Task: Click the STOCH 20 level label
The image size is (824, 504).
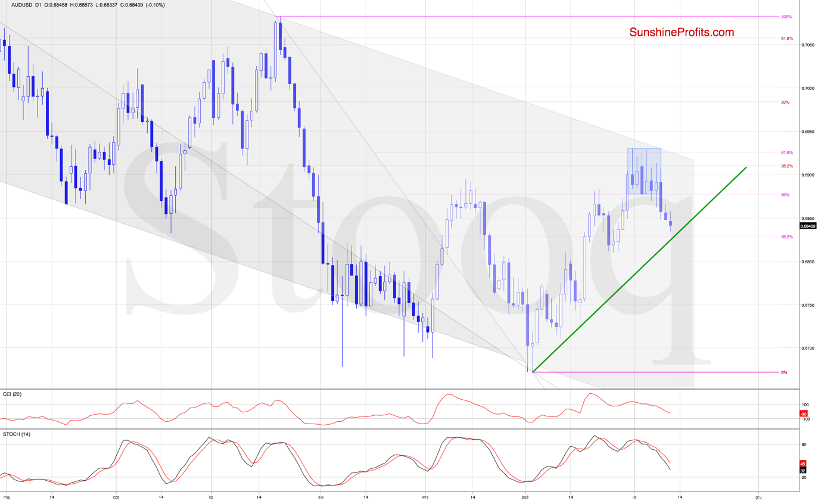Action: pyautogui.click(x=804, y=477)
